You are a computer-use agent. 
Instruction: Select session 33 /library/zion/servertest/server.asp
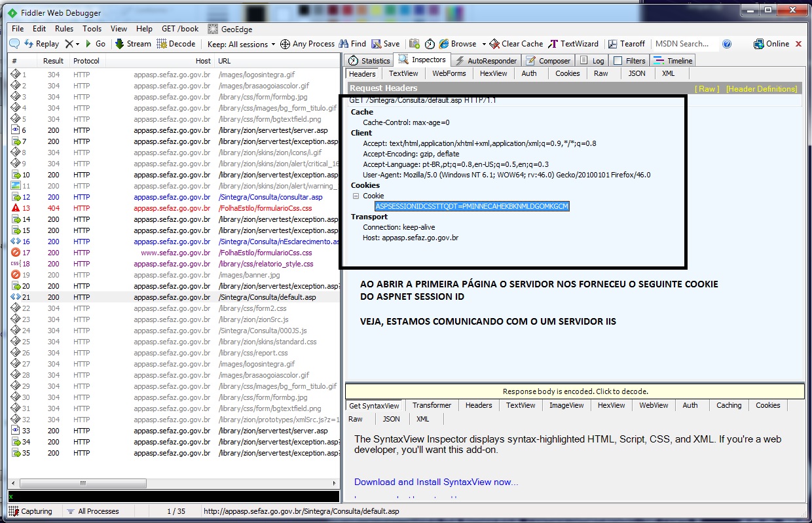click(x=174, y=431)
